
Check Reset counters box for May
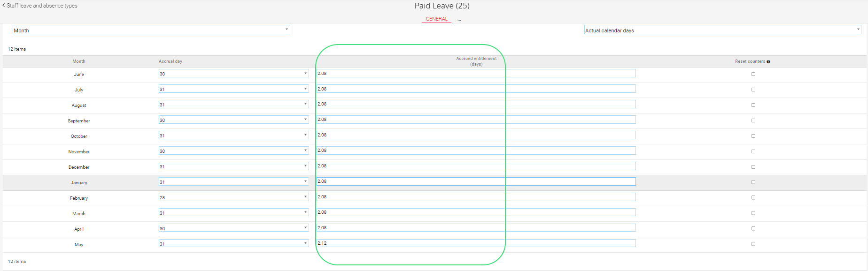(753, 244)
